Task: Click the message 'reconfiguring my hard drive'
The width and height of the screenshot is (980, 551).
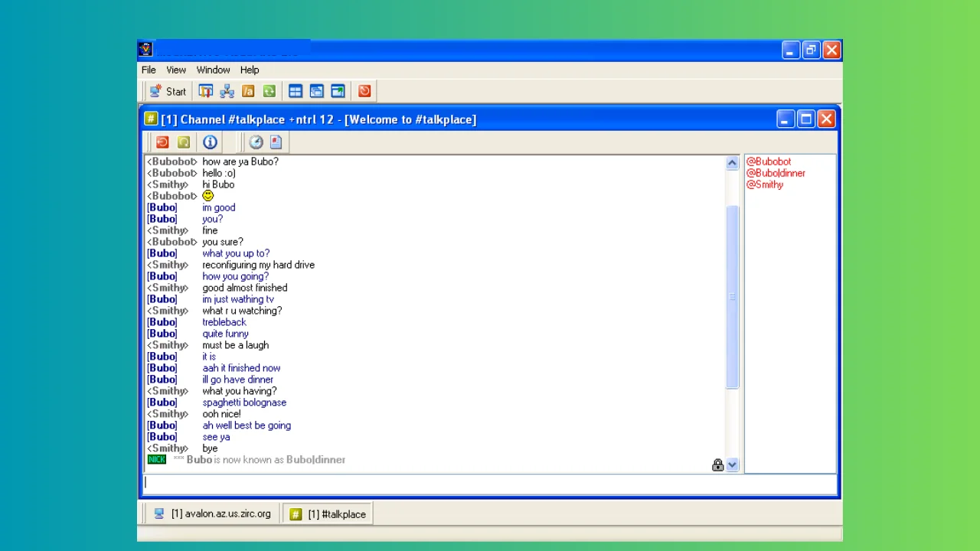Action: pyautogui.click(x=258, y=265)
